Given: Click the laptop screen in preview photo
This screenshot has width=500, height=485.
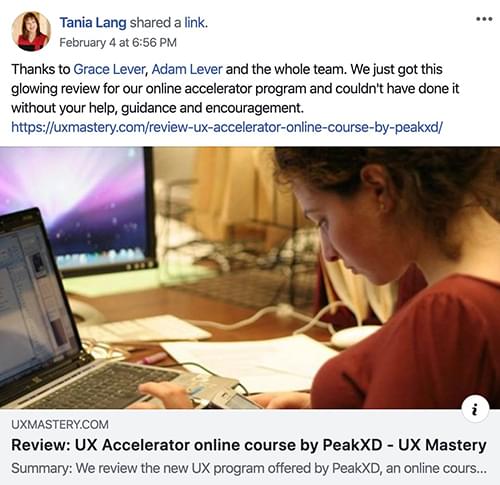Looking at the screenshot, I should click(37, 298).
